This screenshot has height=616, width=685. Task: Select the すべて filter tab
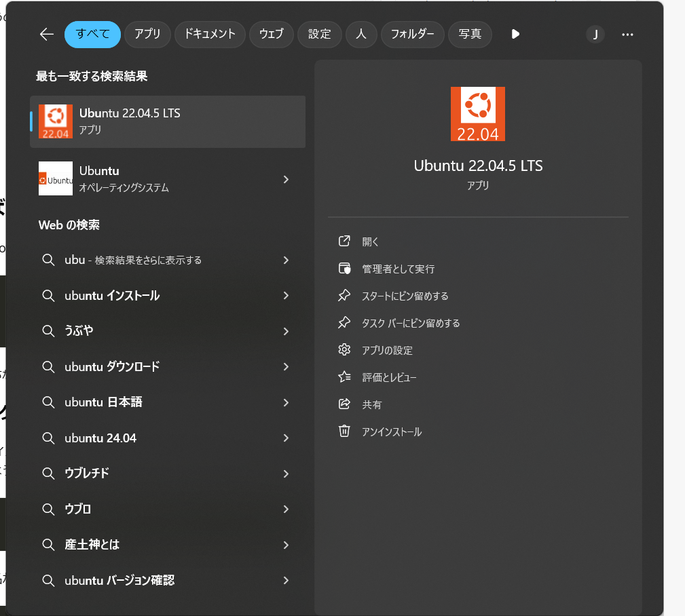click(92, 34)
